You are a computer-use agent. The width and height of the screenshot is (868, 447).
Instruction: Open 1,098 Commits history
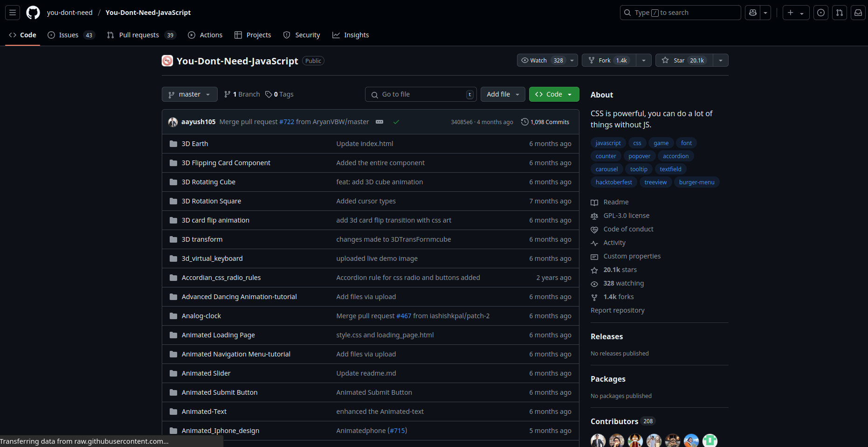point(545,122)
